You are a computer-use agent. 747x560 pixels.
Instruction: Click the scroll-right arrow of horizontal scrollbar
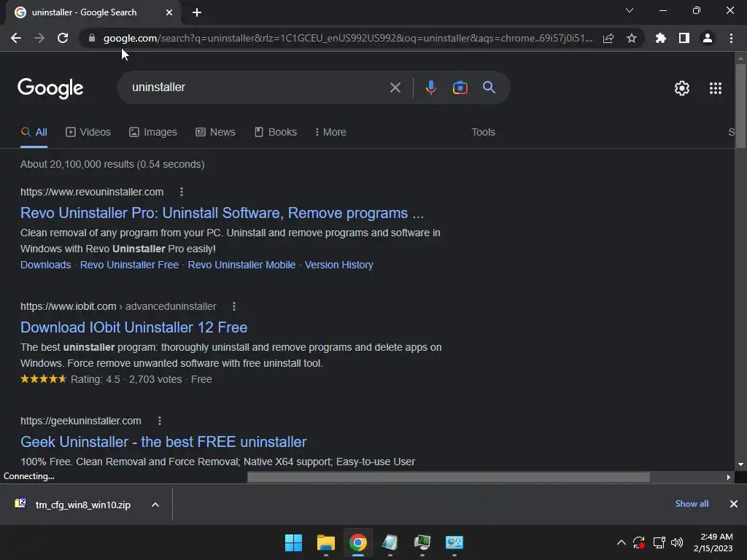[x=729, y=477]
